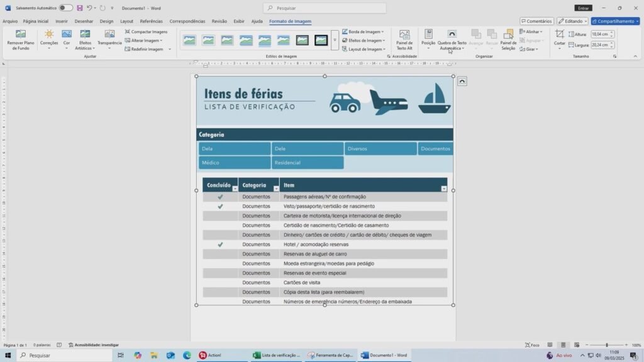Click the Comentários button

point(536,21)
